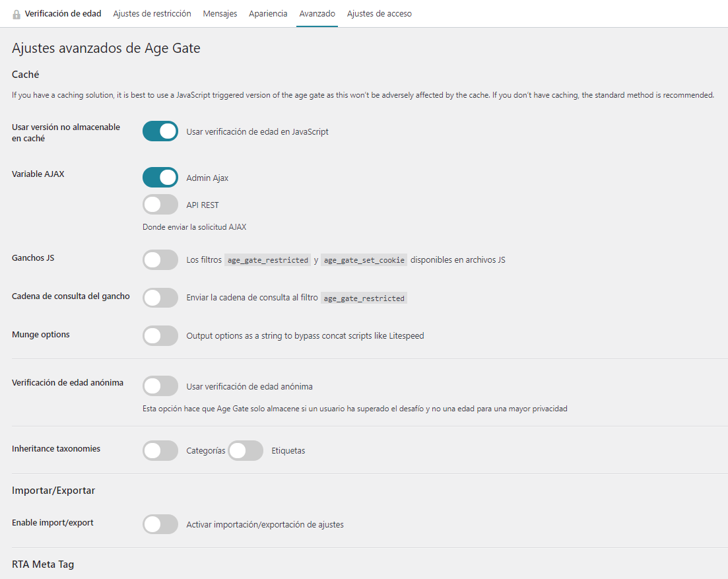
Task: Click 'Usar versión no almacenable en caché' label
Action: (x=66, y=133)
